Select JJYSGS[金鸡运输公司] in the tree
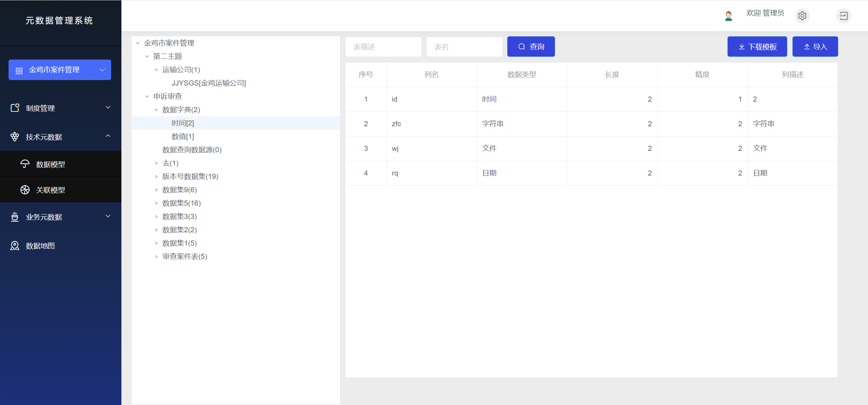The height and width of the screenshot is (405, 868). point(209,83)
